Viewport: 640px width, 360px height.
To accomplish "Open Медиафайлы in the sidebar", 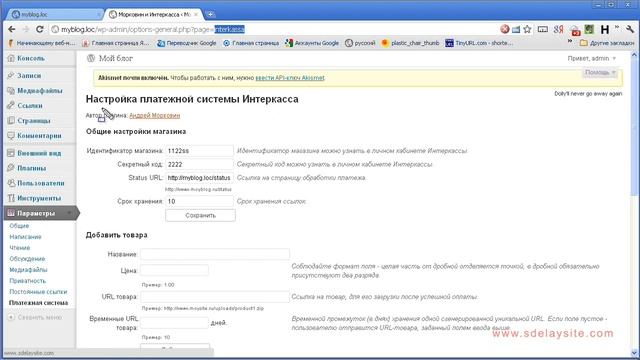I will (x=39, y=91).
